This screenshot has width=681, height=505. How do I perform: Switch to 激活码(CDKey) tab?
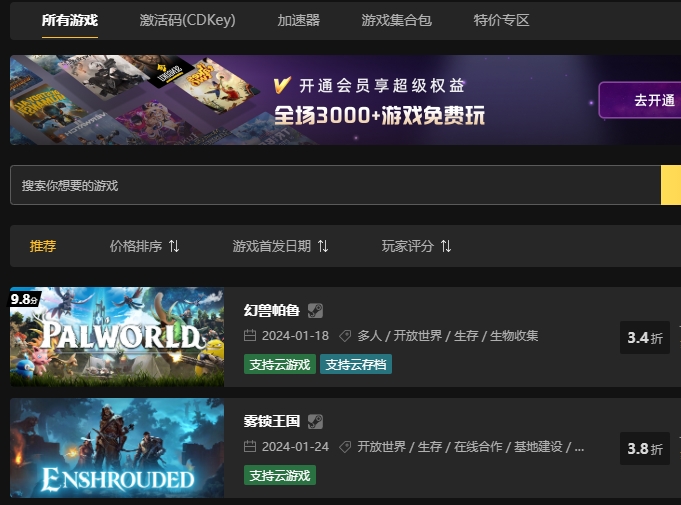pos(188,20)
